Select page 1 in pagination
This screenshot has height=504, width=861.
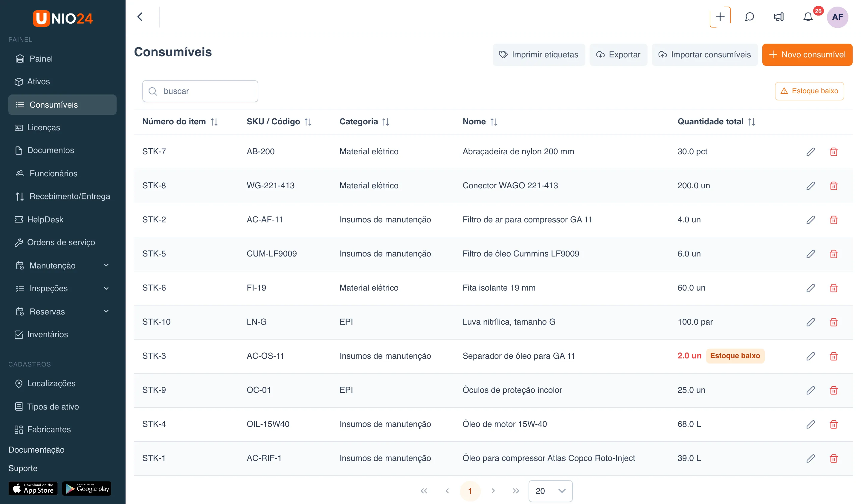click(470, 491)
